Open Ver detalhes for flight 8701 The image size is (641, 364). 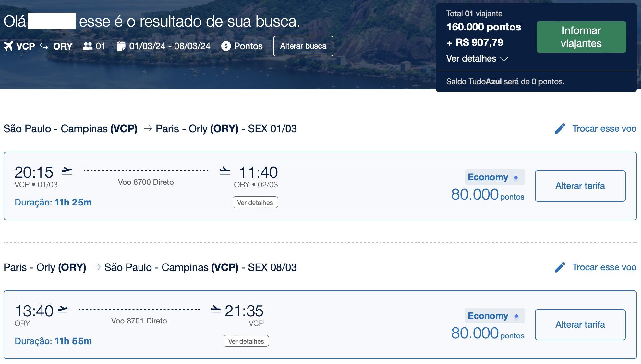pyautogui.click(x=246, y=341)
